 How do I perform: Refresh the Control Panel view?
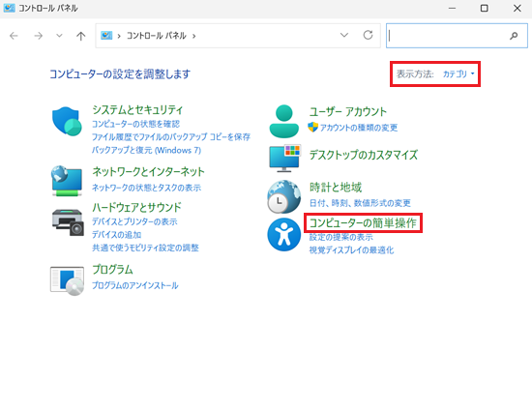(x=369, y=35)
